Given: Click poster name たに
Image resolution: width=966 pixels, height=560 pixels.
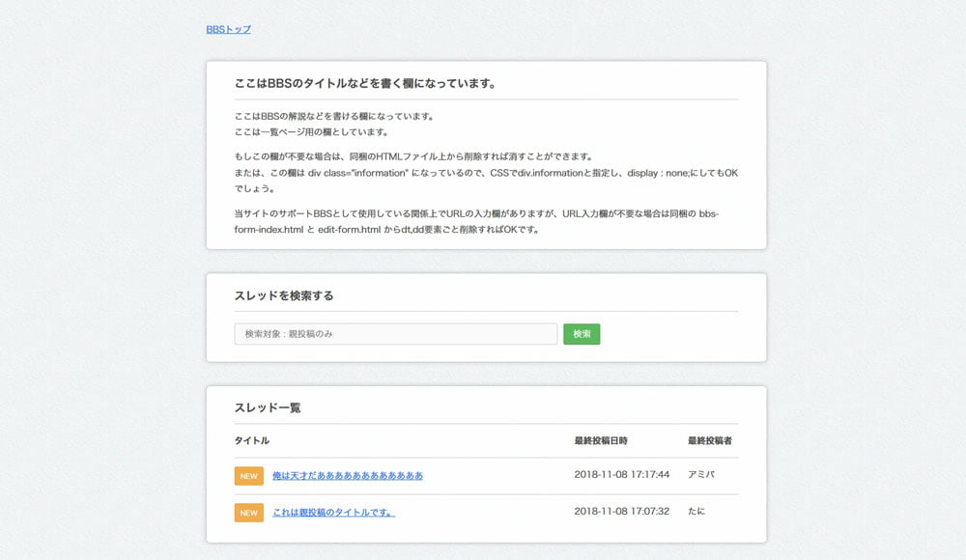Looking at the screenshot, I should pos(696,512).
